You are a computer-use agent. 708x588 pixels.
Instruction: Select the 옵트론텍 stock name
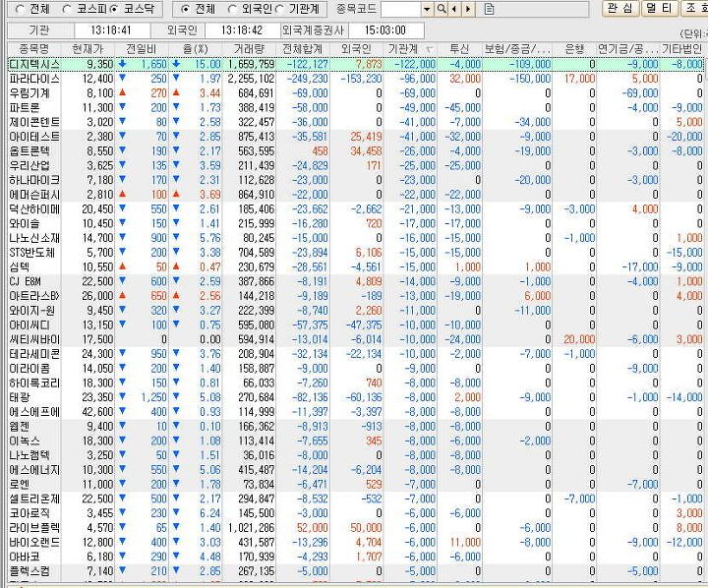coord(29,151)
